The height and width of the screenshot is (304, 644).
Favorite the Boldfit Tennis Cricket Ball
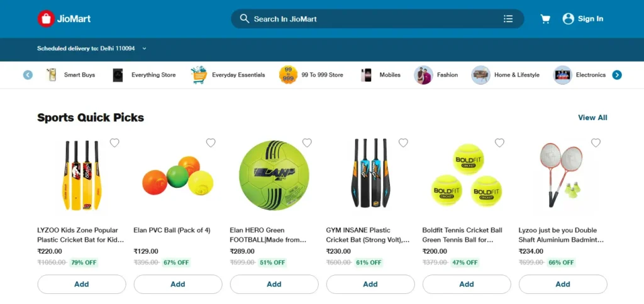[x=499, y=143]
